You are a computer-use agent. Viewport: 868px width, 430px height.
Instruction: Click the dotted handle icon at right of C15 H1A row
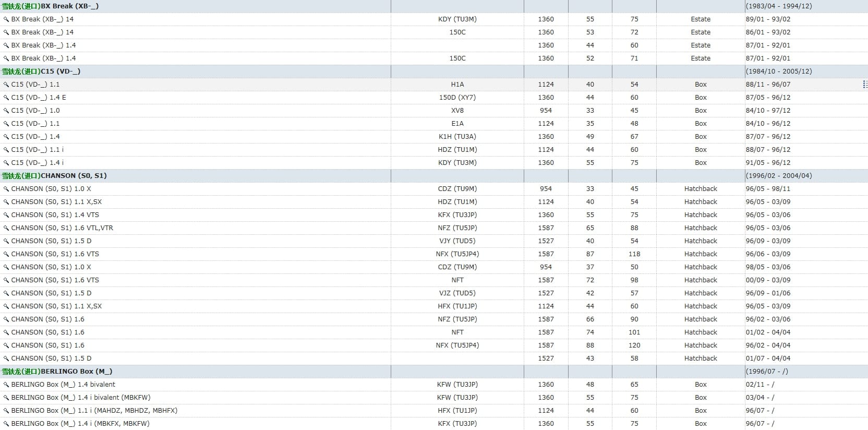[x=865, y=85]
